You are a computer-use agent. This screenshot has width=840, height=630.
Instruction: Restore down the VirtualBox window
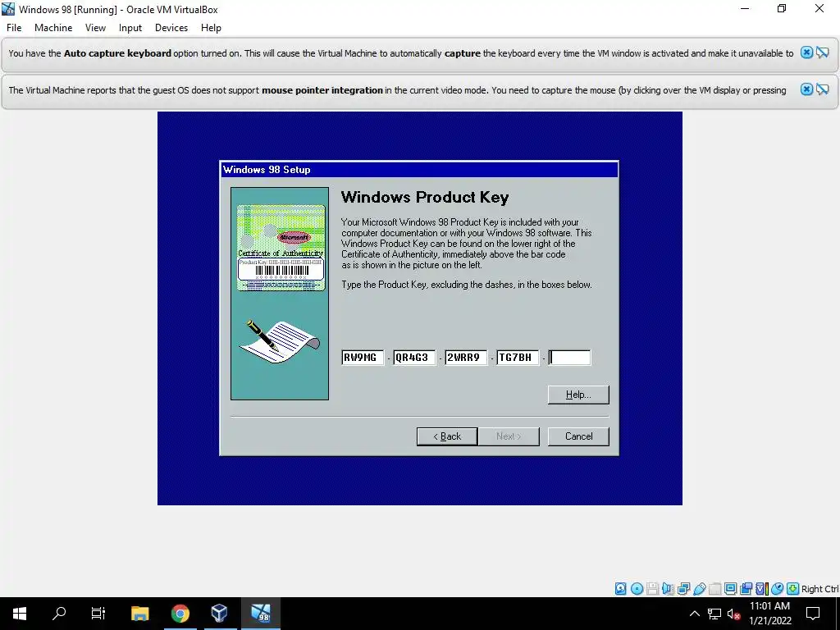tap(782, 8)
